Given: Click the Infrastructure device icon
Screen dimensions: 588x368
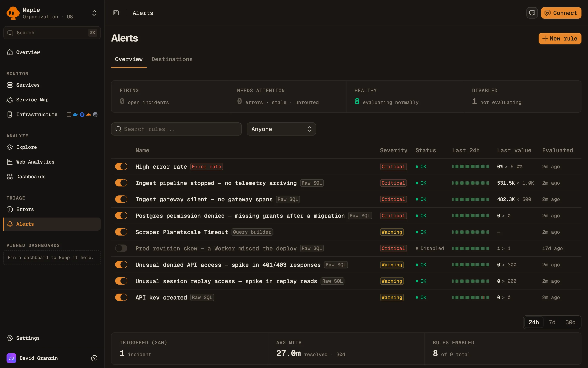Looking at the screenshot, I should (10, 114).
